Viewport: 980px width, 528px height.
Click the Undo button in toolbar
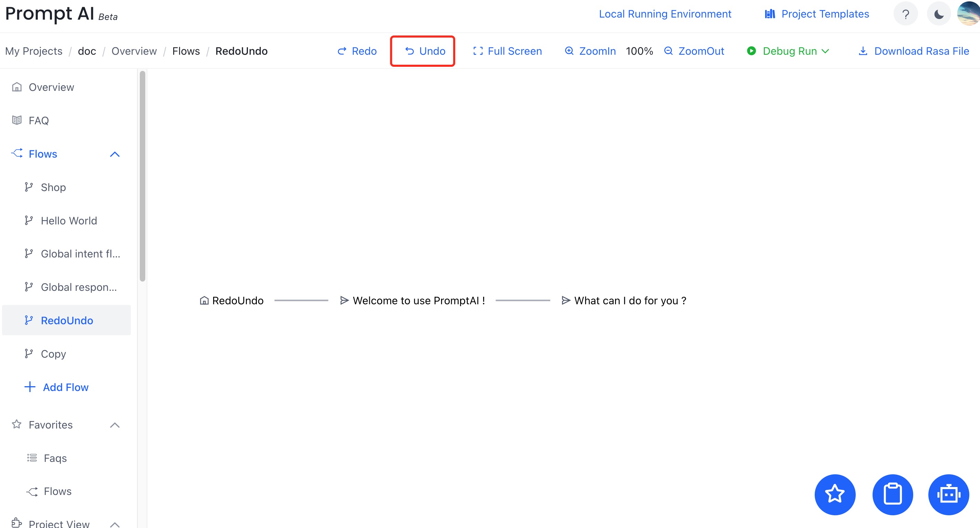coord(423,50)
